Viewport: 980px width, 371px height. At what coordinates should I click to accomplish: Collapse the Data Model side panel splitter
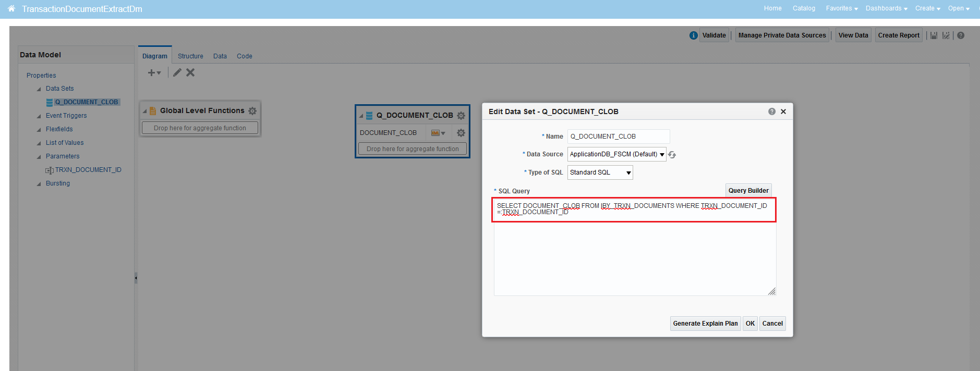pyautogui.click(x=136, y=278)
